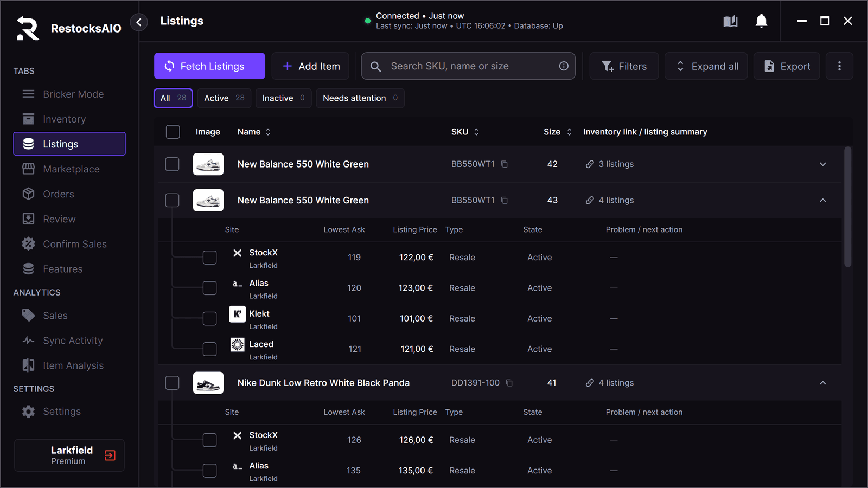Check the StockX 122,00 € listing

(209, 258)
